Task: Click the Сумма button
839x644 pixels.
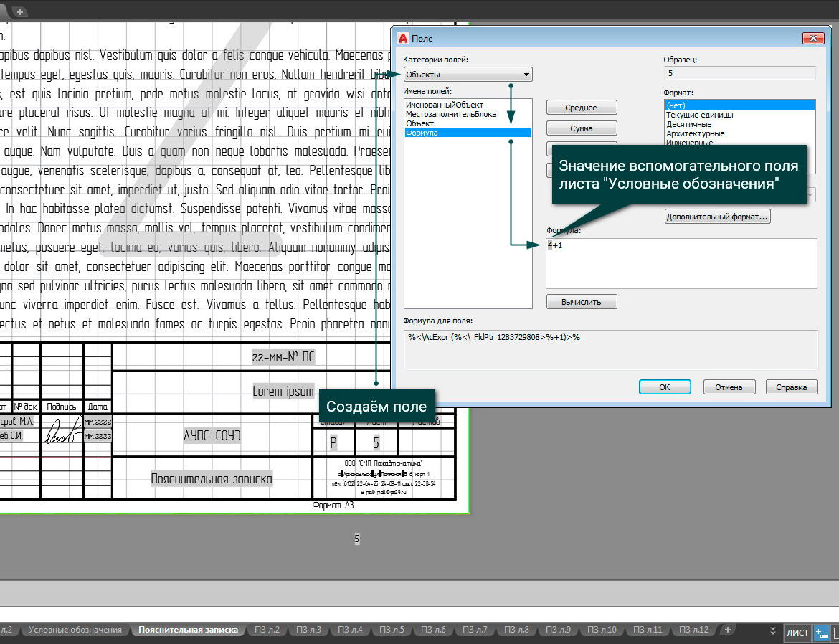Action: [581, 128]
